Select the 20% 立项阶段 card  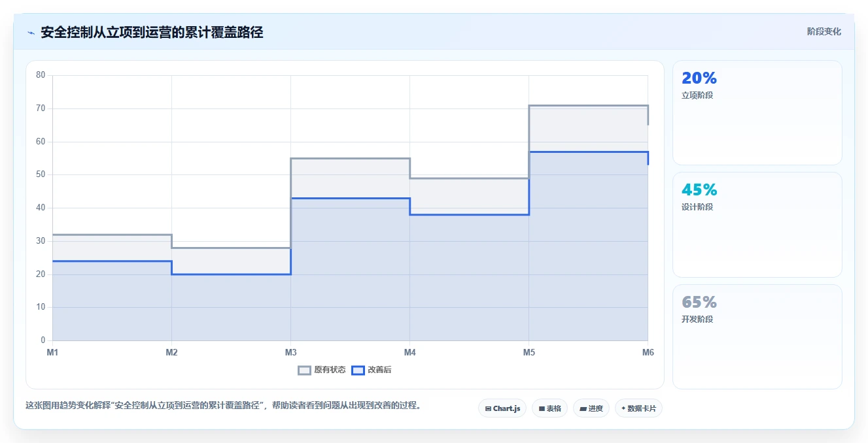pyautogui.click(x=757, y=112)
